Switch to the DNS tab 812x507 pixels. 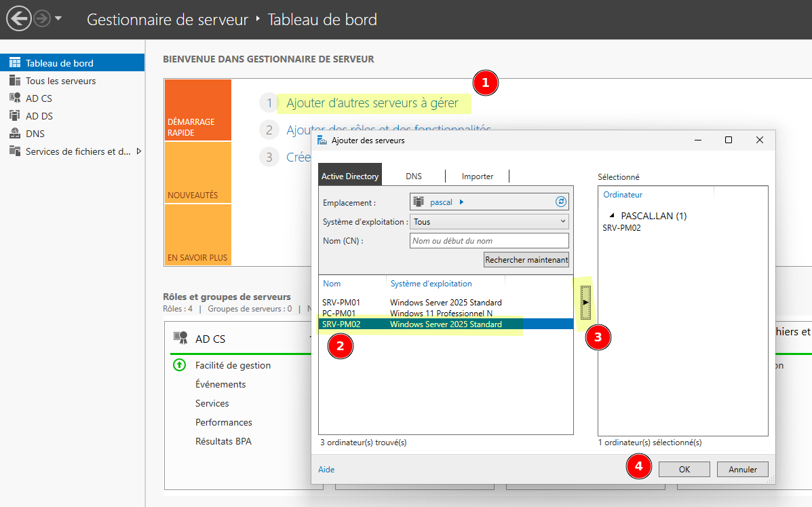coord(414,176)
